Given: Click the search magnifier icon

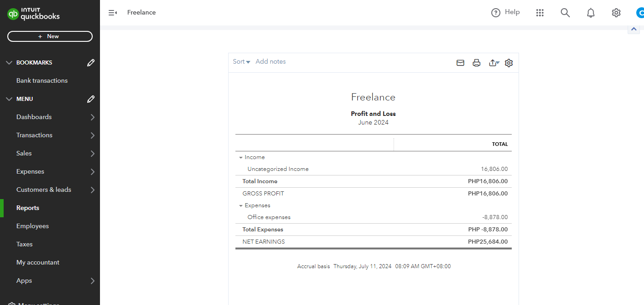Looking at the screenshot, I should [565, 13].
